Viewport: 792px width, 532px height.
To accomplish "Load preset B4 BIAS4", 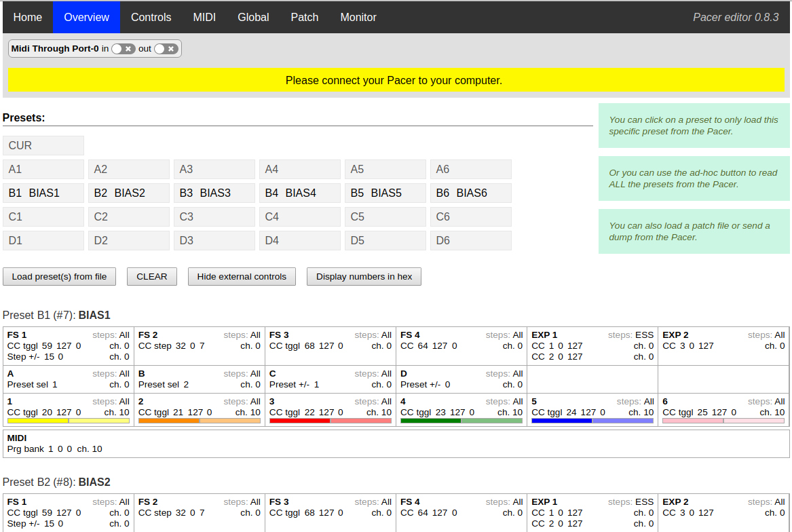I will pos(300,193).
